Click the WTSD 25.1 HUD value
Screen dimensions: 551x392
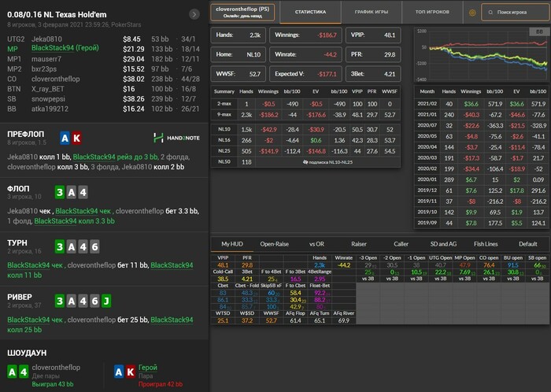(x=223, y=320)
